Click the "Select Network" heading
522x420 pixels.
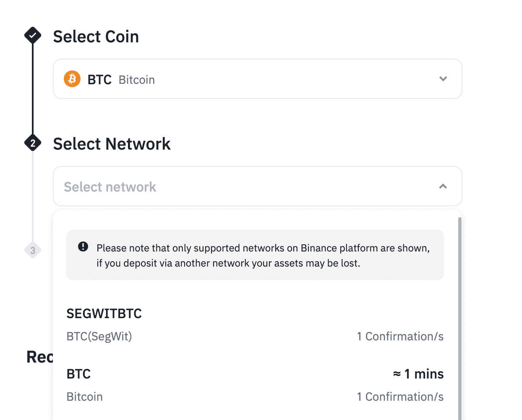(x=112, y=144)
